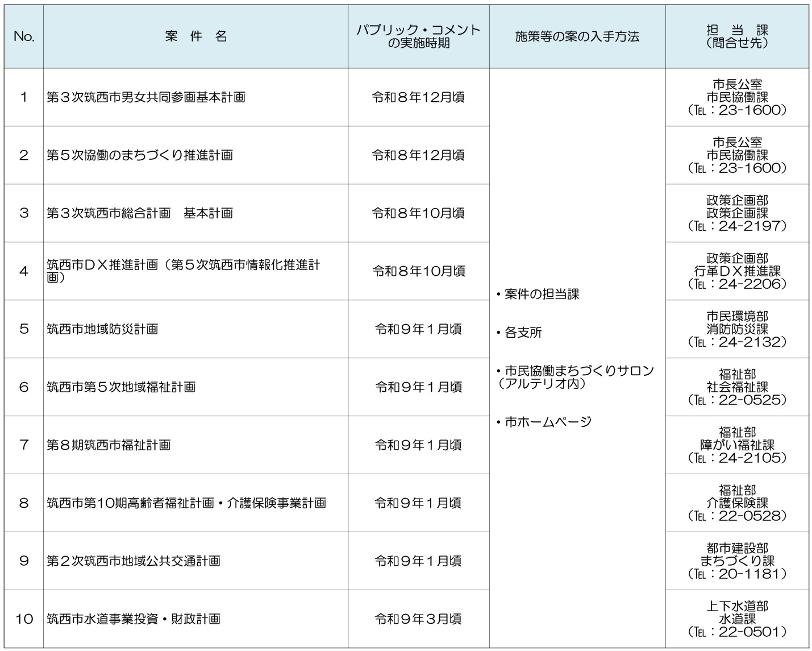Click the 水道課 phone number 22-0501

(737, 632)
